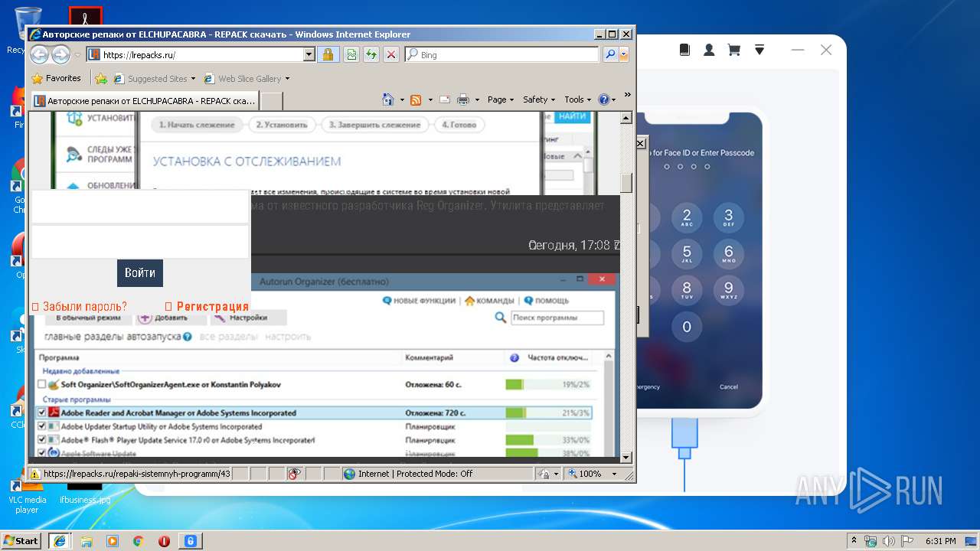Click Поиск программы search field
The width and height of the screenshot is (980, 551).
click(x=557, y=318)
